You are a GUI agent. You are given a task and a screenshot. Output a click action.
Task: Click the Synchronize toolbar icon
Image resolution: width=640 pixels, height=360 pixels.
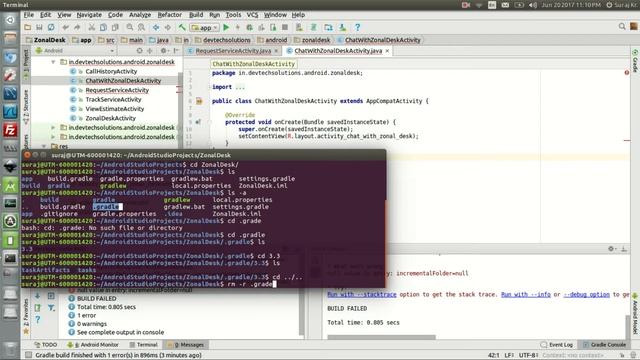[51, 27]
